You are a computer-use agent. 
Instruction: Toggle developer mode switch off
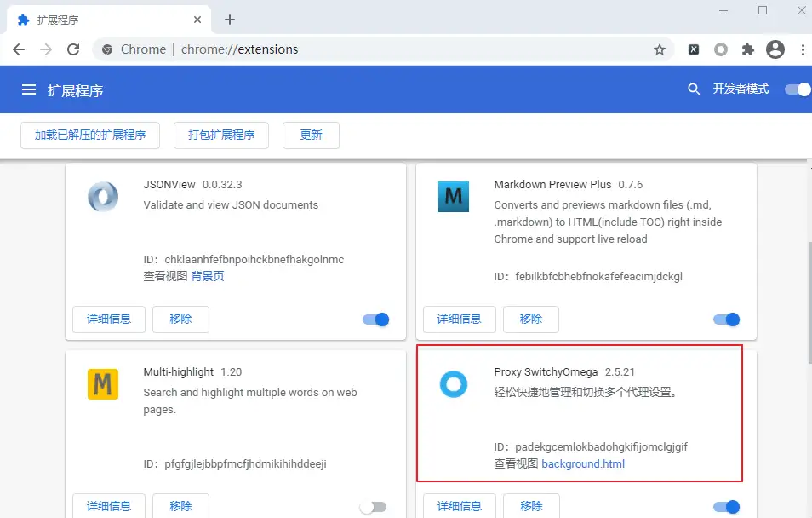coord(798,89)
